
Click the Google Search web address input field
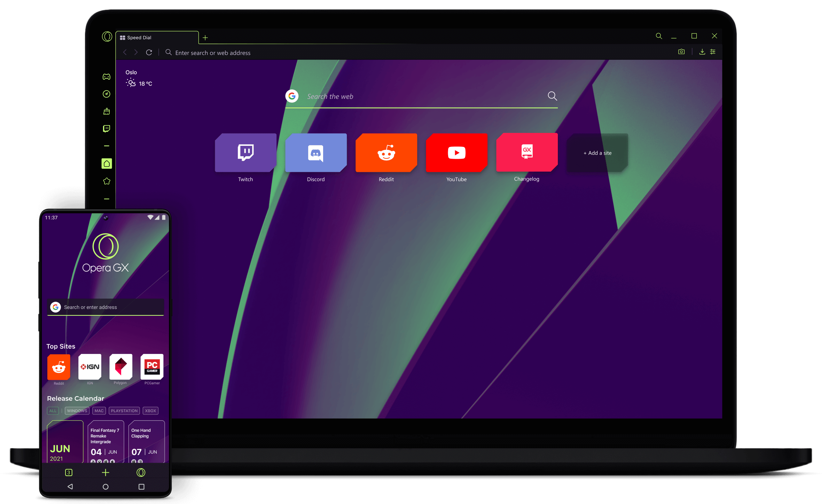tap(422, 96)
